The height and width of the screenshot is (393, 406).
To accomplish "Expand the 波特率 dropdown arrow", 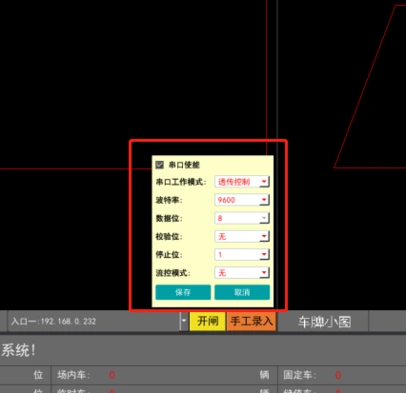I will coord(264,200).
